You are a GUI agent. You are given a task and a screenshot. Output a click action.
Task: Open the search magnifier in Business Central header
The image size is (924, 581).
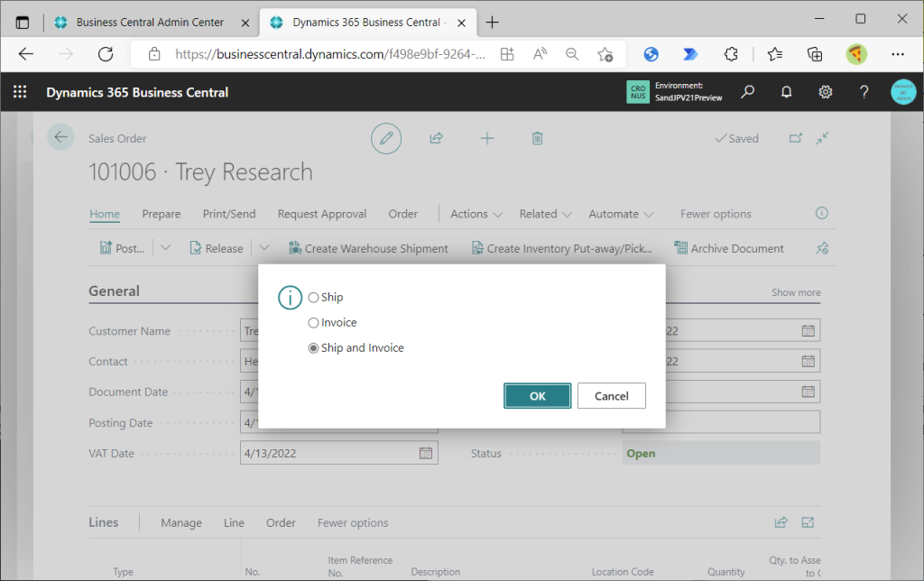[748, 92]
